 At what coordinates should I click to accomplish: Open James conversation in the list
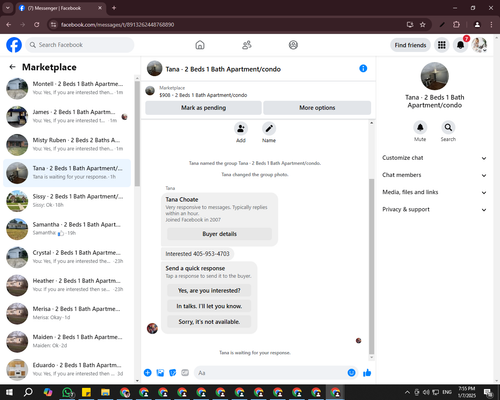[67, 117]
